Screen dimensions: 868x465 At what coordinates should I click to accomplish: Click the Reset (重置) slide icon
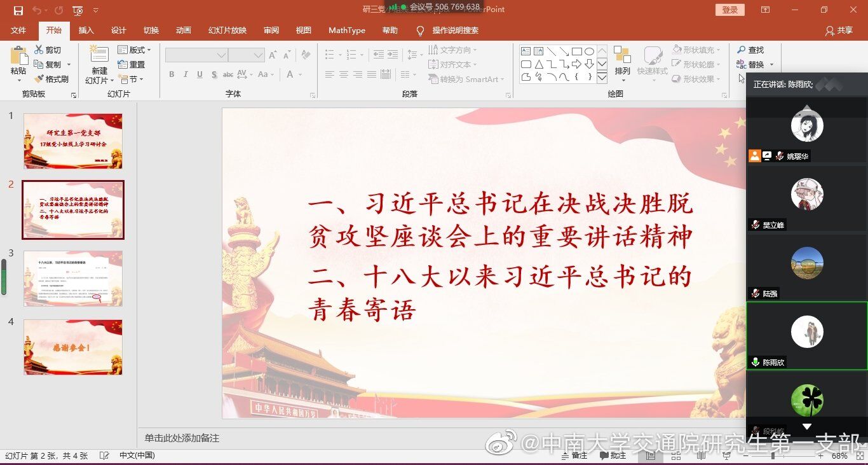tap(123, 64)
